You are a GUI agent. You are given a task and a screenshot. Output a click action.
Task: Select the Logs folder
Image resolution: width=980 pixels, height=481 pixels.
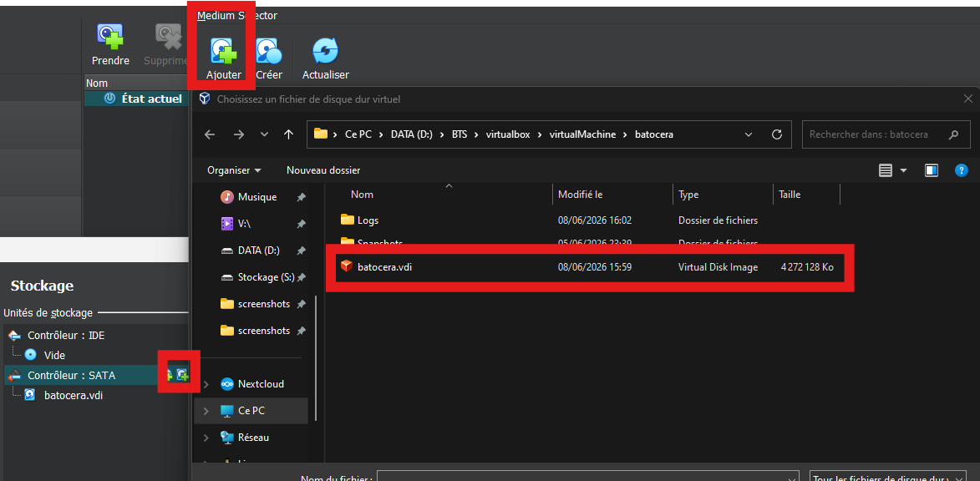pos(359,220)
